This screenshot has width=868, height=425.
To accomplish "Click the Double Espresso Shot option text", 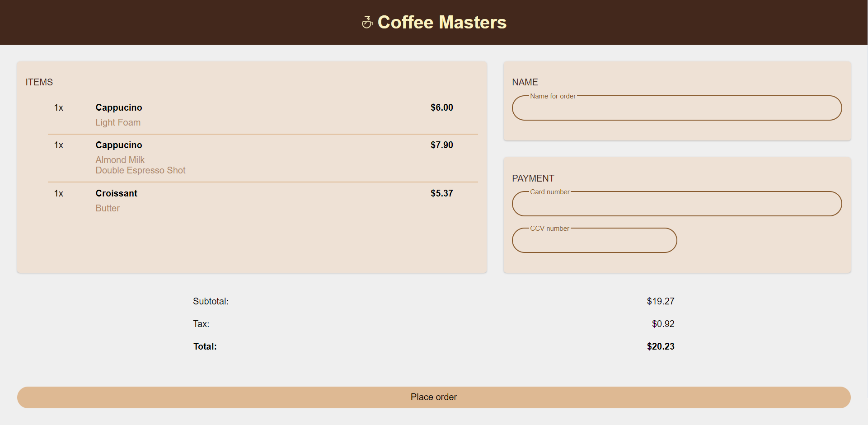I will (x=141, y=170).
